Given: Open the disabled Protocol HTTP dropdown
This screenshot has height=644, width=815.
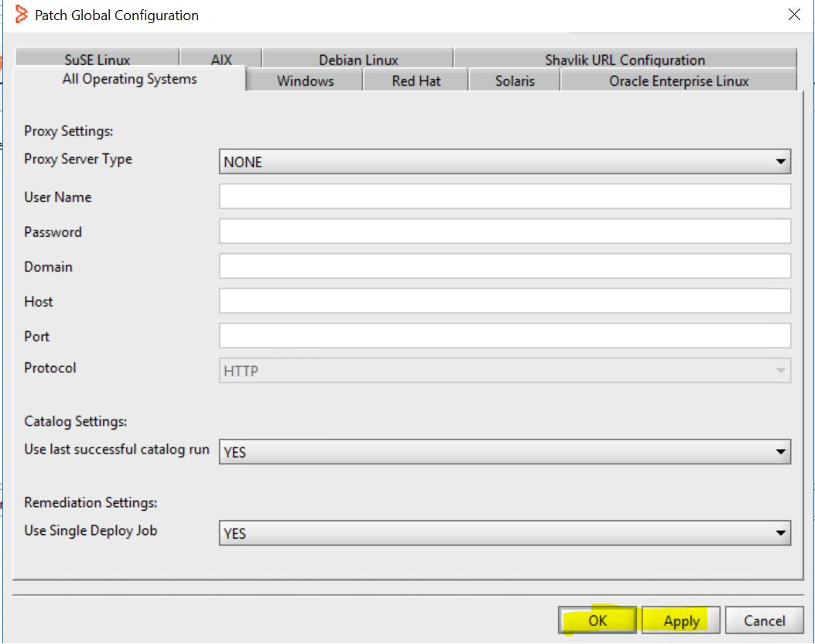Looking at the screenshot, I should coord(505,371).
